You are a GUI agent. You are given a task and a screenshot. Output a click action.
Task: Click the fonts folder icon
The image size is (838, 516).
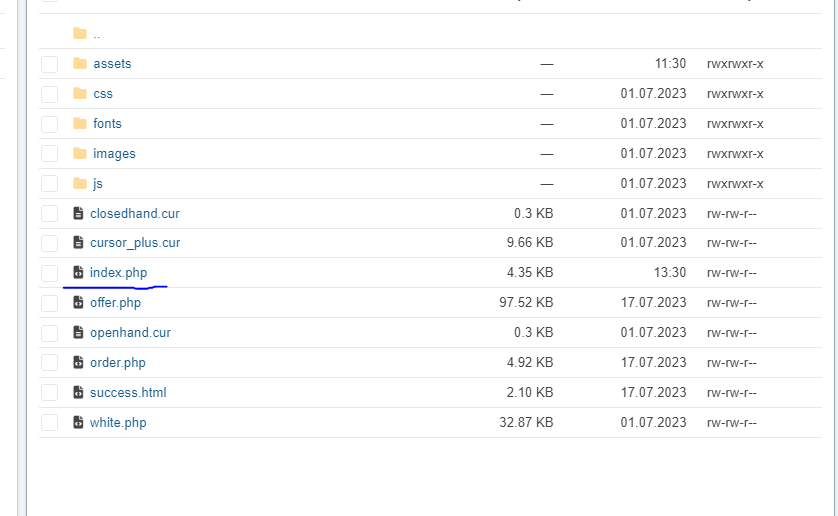point(80,123)
